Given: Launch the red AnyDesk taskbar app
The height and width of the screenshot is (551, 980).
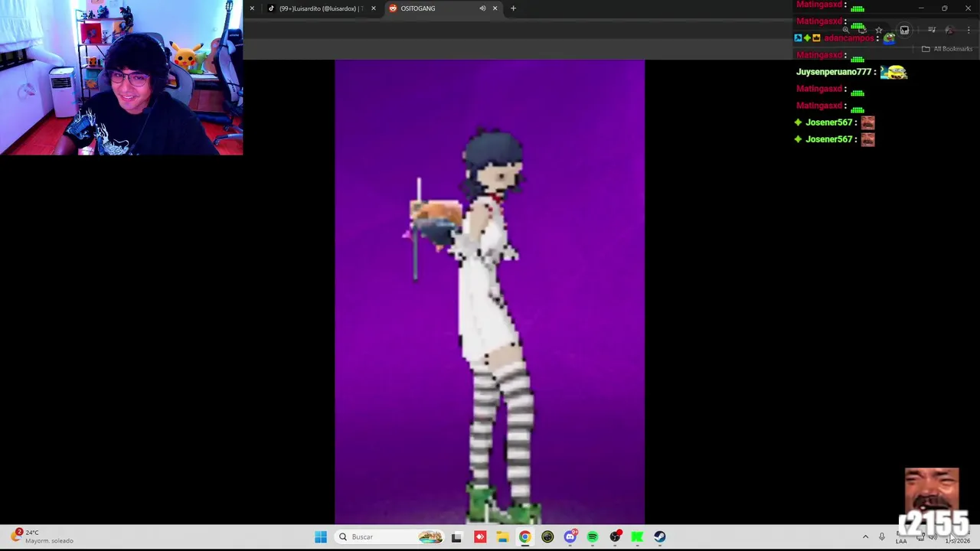Looking at the screenshot, I should [480, 537].
